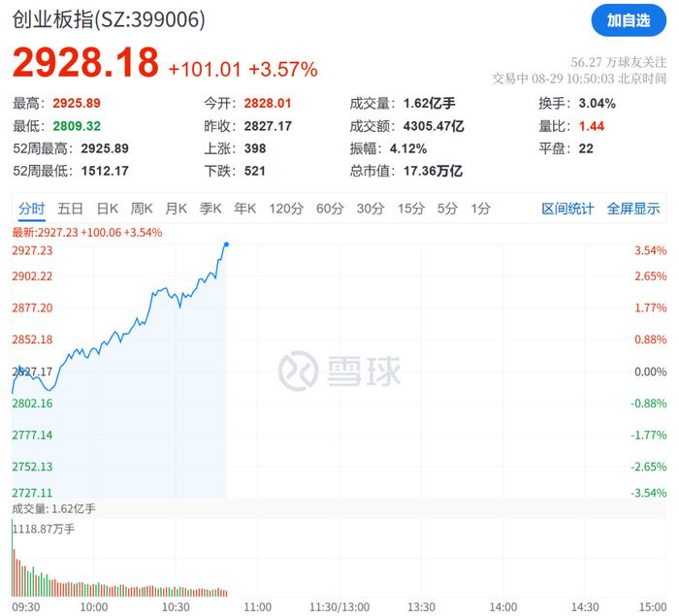Open the 周K weekly candlestick tab
The image size is (679, 616).
(x=142, y=209)
